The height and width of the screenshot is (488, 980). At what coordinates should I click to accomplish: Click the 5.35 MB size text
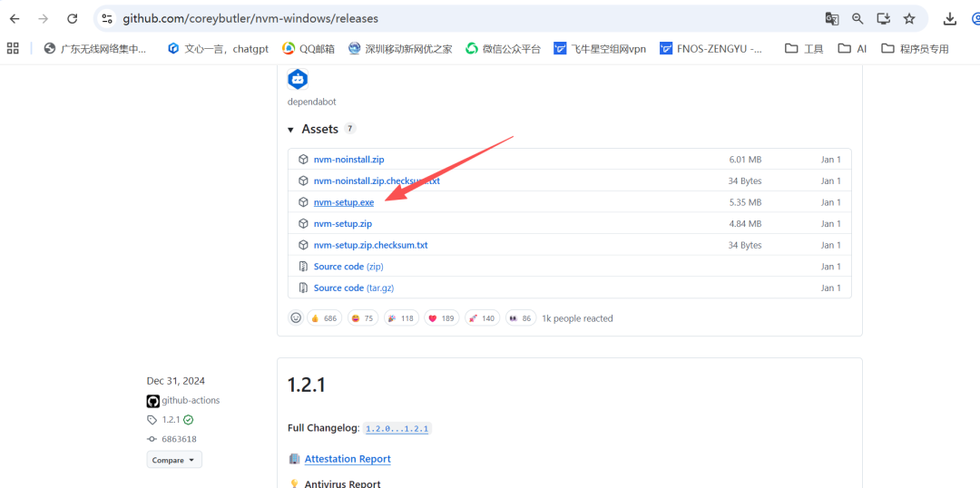(745, 202)
